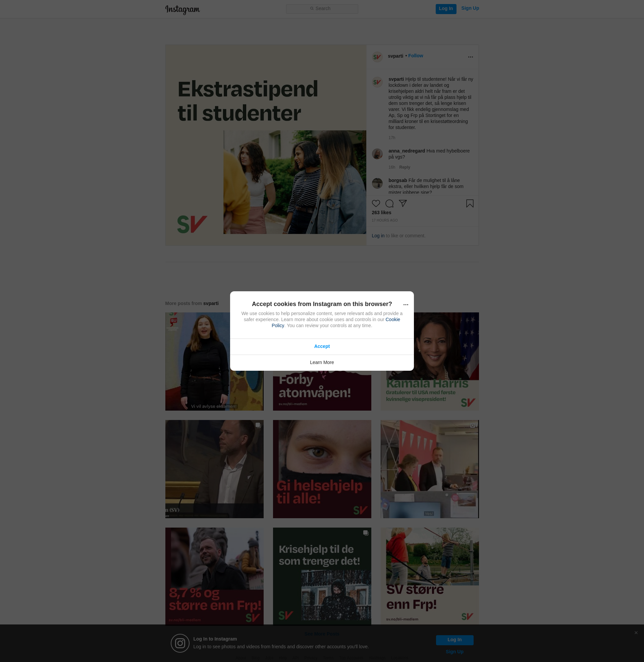The height and width of the screenshot is (662, 644).
Task: Click anna_nedregard username in comments
Action: click(407, 151)
